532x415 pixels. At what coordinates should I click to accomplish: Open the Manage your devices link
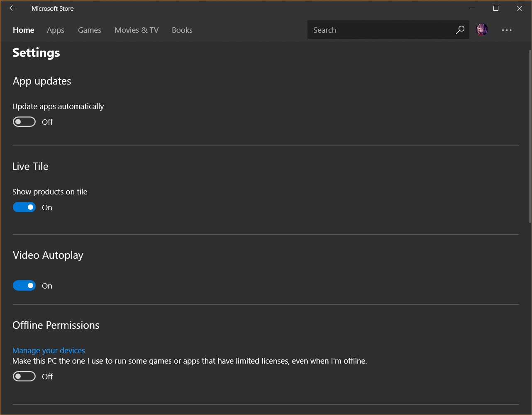(49, 351)
